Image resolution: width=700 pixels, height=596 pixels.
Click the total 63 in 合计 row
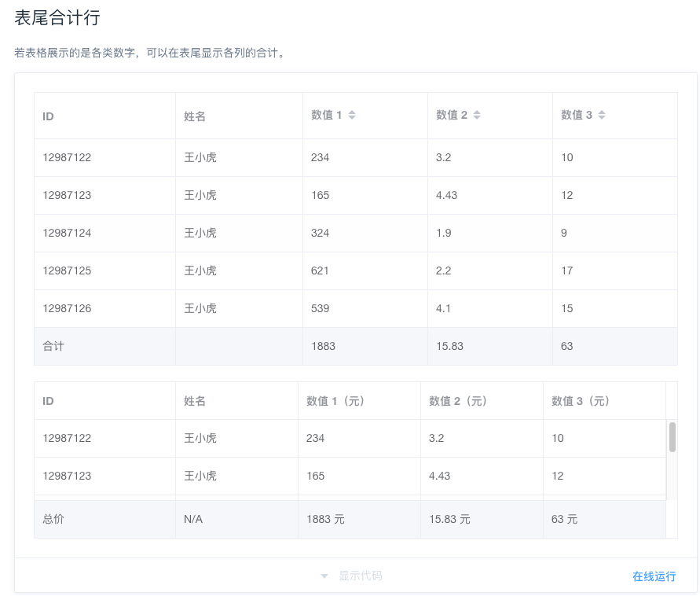[567, 346]
